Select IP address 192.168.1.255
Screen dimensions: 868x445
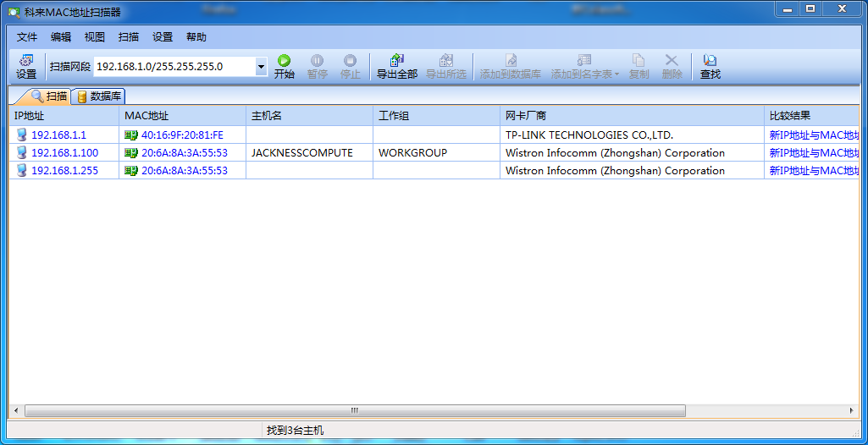[64, 170]
